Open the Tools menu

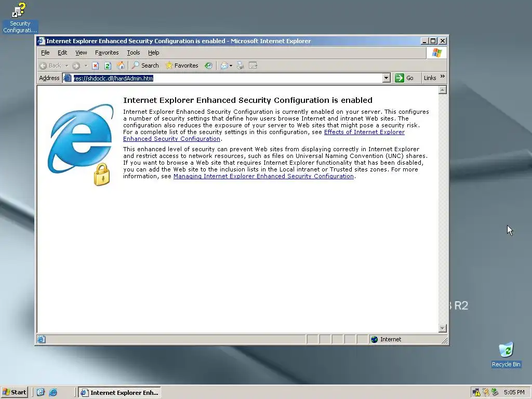pyautogui.click(x=134, y=52)
